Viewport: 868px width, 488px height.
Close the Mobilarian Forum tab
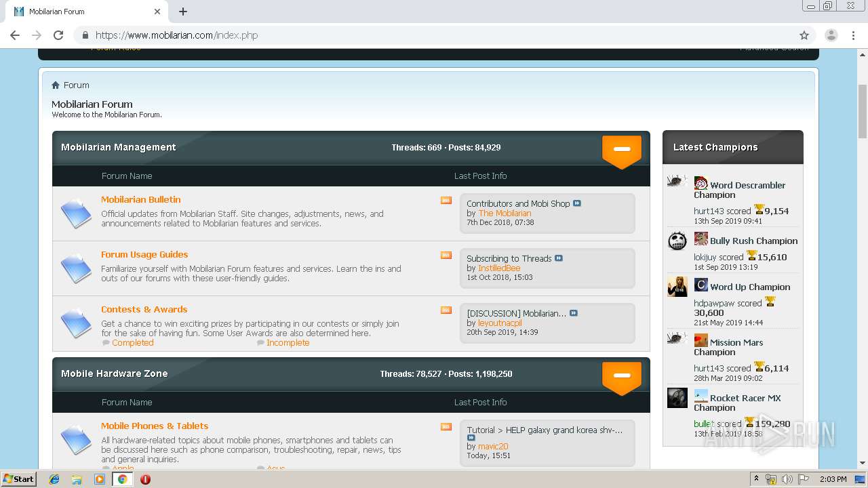coord(157,12)
